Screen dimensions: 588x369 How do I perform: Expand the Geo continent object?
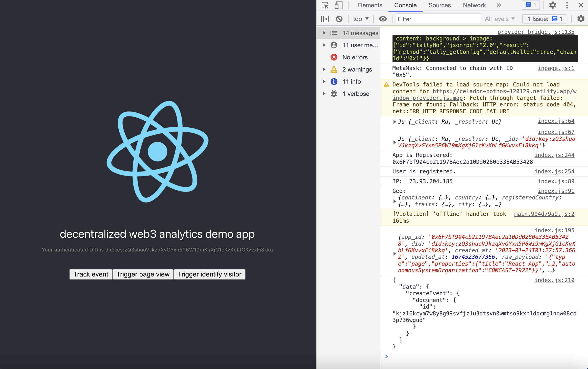(x=395, y=201)
